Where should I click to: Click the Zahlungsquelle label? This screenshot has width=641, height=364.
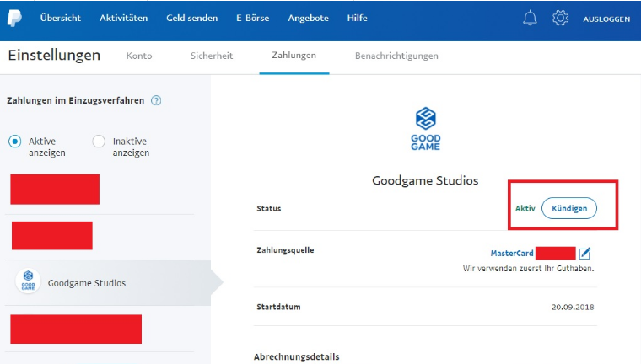pyautogui.click(x=285, y=250)
